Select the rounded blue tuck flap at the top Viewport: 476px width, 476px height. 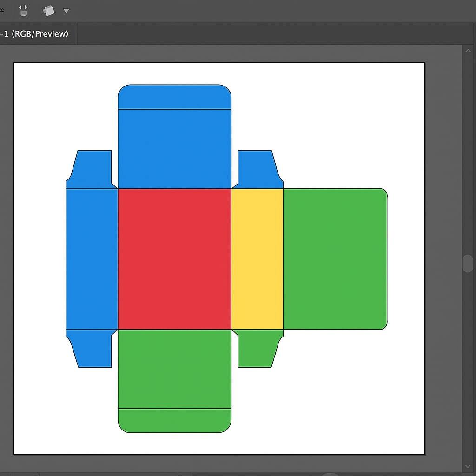[175, 97]
